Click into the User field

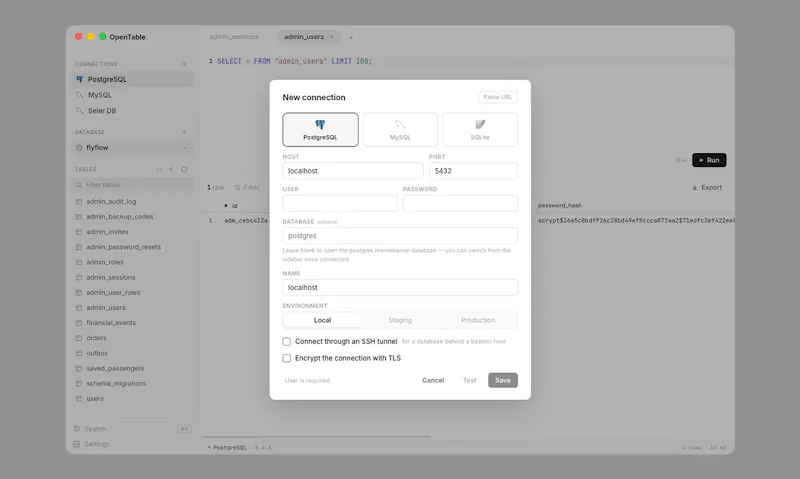click(x=340, y=203)
